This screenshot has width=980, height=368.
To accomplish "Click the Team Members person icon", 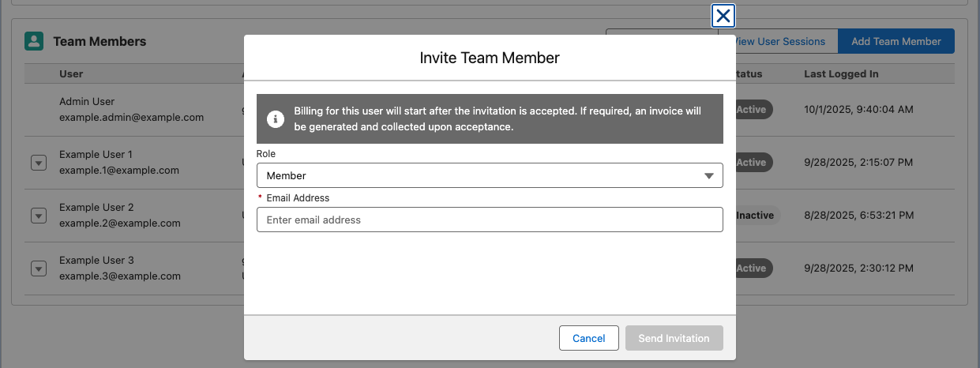I will click(x=34, y=41).
